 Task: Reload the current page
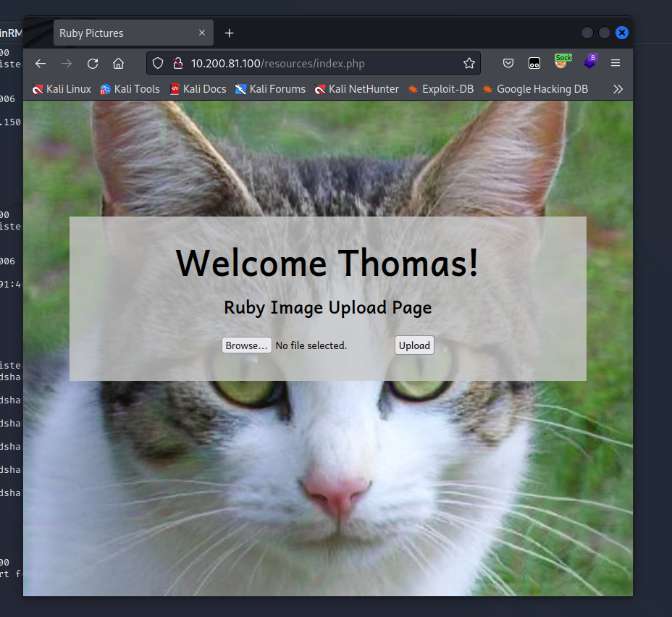point(93,64)
